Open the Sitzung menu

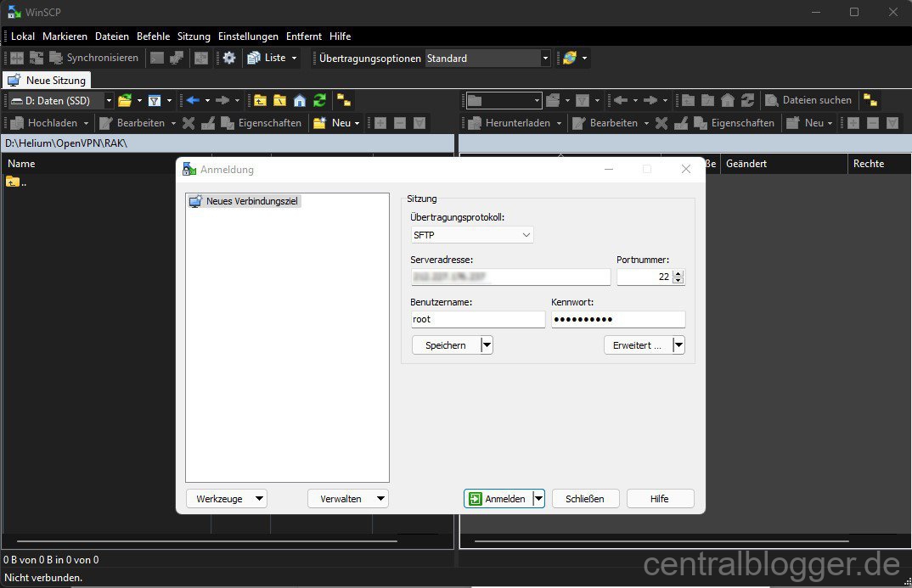tap(193, 36)
